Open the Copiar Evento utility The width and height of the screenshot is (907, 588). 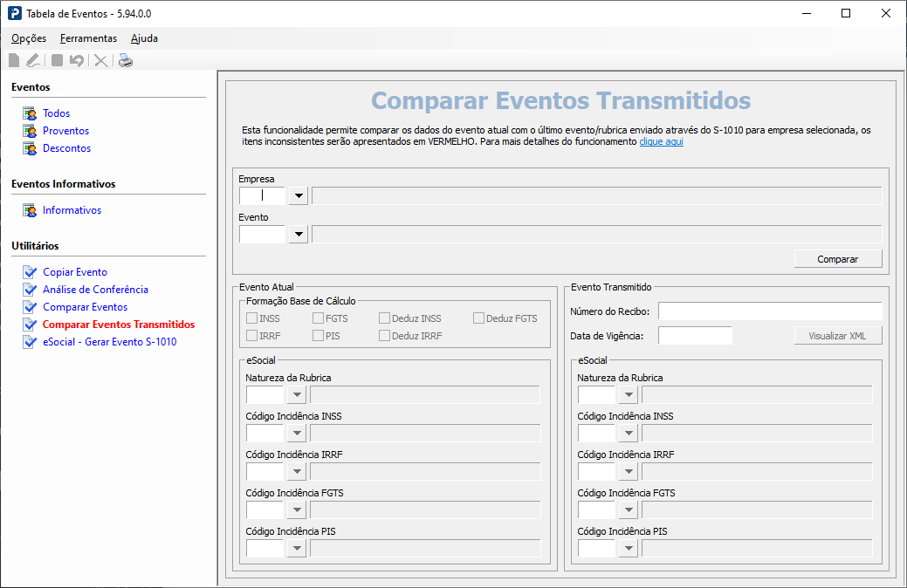click(75, 271)
